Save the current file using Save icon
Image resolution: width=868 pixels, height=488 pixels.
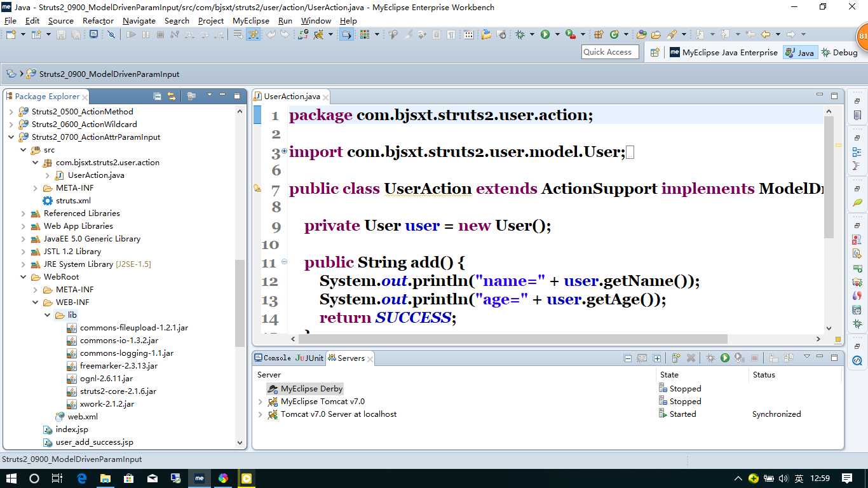click(60, 36)
